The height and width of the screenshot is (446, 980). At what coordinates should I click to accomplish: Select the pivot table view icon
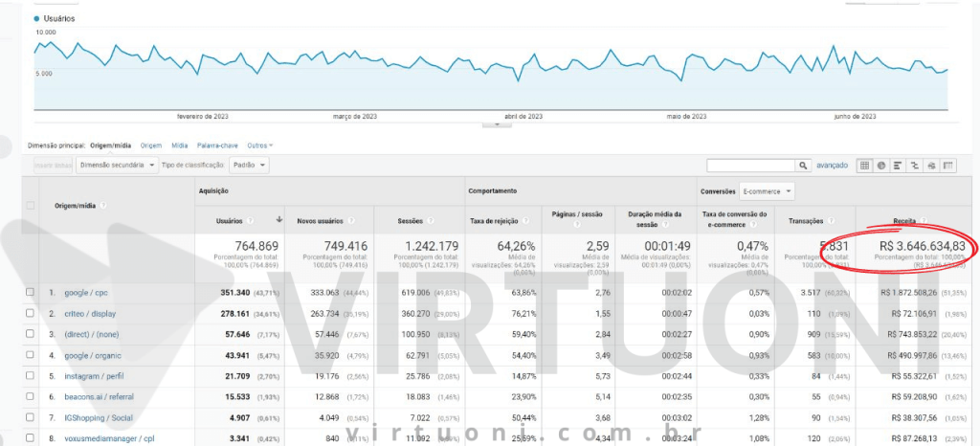point(948,166)
